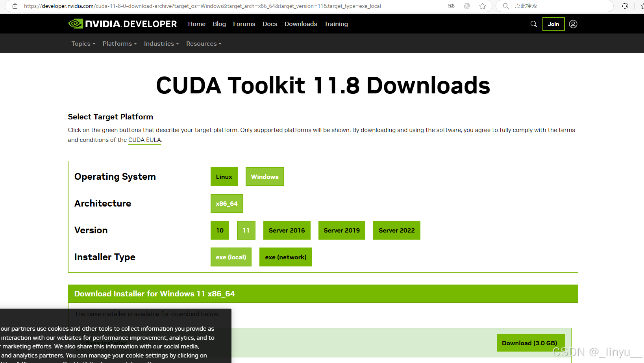The height and width of the screenshot is (363, 644).
Task: Select Linux operating system
Action: (224, 177)
